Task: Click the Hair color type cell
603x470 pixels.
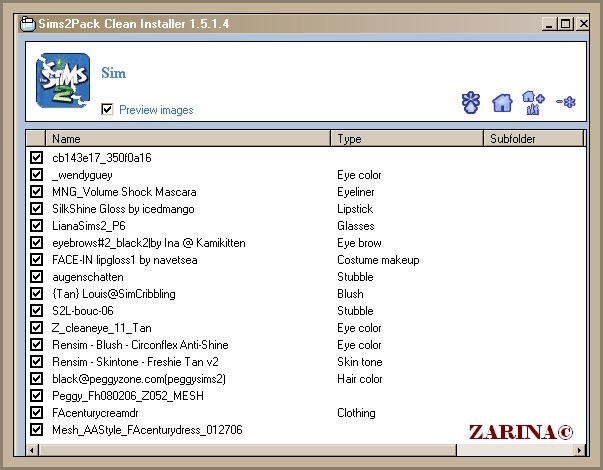Action: 360,379
